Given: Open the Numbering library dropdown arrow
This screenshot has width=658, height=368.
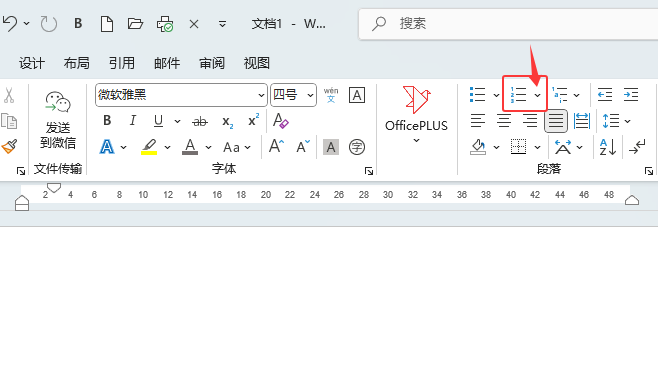Looking at the screenshot, I should [x=538, y=95].
